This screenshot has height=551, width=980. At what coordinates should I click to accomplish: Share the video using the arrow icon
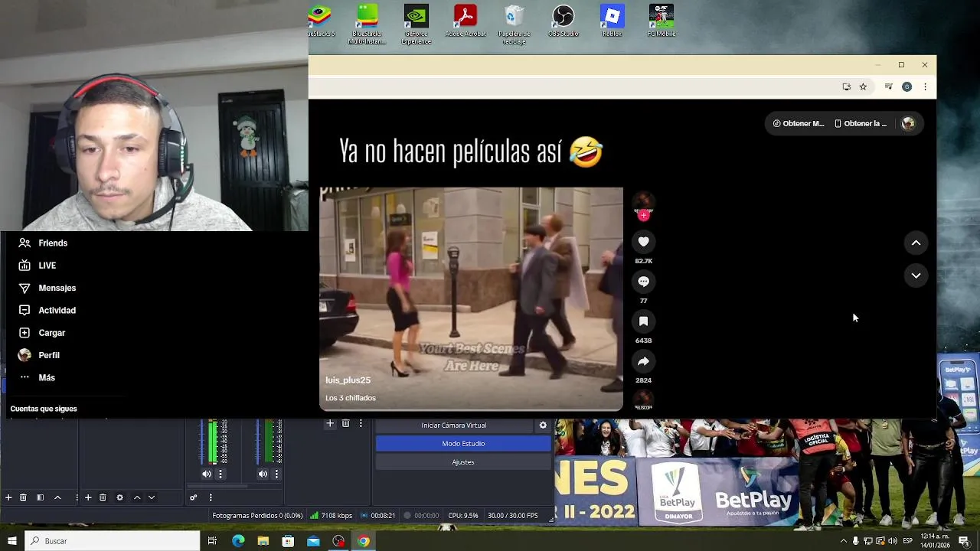(x=643, y=361)
